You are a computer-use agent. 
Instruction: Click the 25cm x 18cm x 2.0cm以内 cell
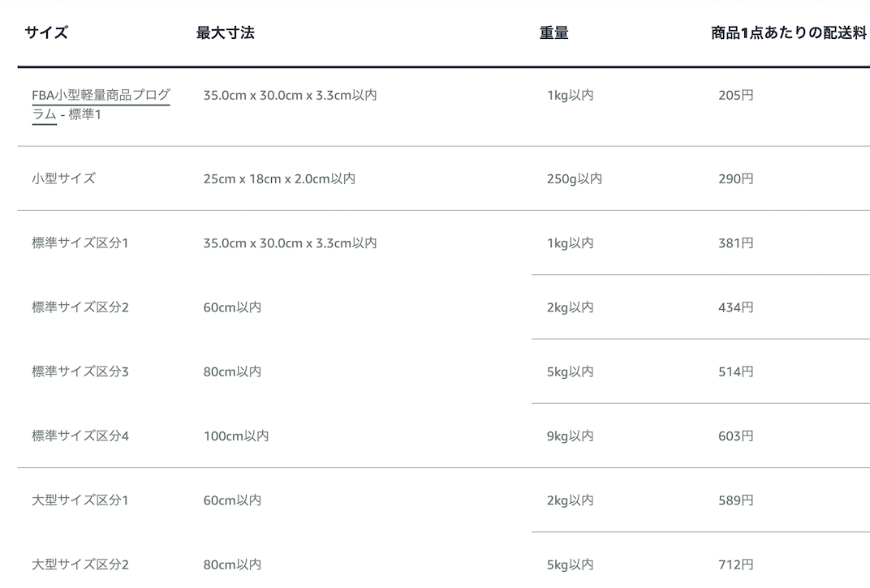[278, 178]
